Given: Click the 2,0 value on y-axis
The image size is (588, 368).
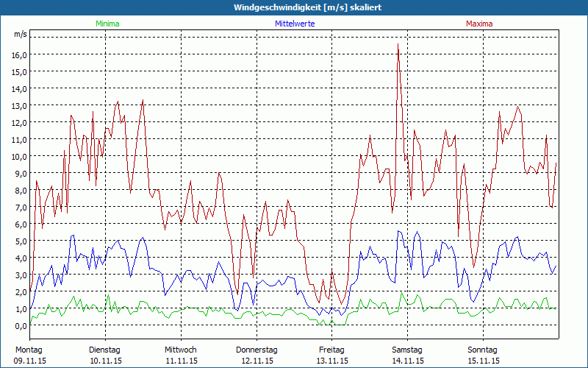Looking at the screenshot, I should pyautogui.click(x=20, y=292).
